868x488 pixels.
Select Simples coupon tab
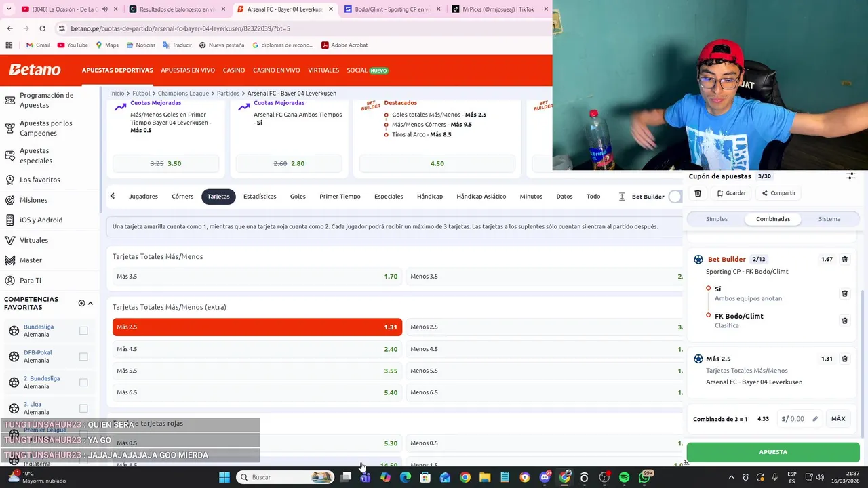tap(717, 219)
